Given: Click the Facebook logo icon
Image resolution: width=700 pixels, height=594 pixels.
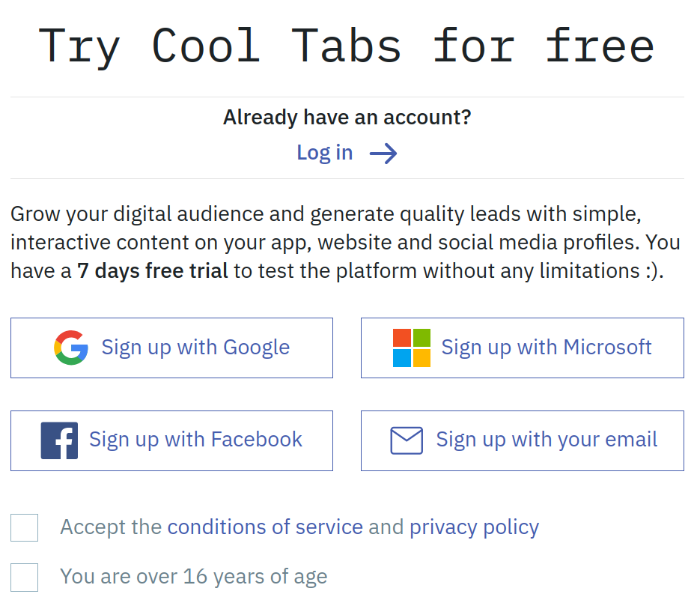Looking at the screenshot, I should tap(59, 440).
